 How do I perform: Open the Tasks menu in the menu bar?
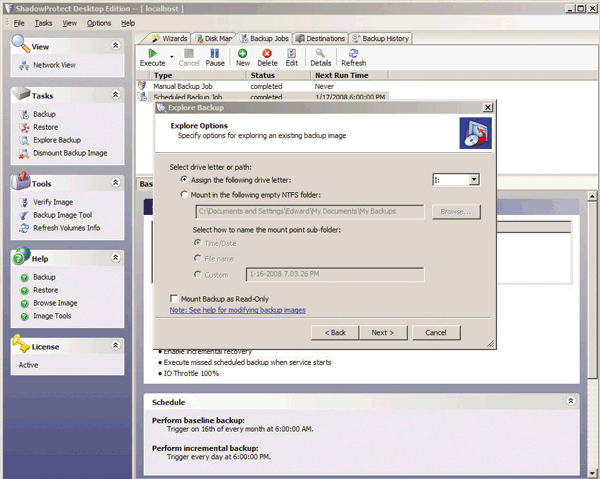[x=43, y=23]
